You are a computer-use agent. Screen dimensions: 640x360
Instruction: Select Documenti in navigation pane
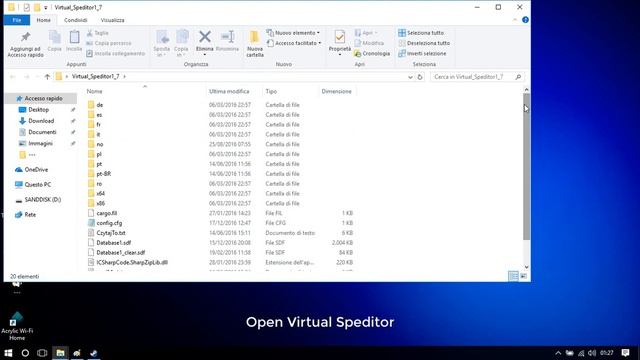(42, 132)
